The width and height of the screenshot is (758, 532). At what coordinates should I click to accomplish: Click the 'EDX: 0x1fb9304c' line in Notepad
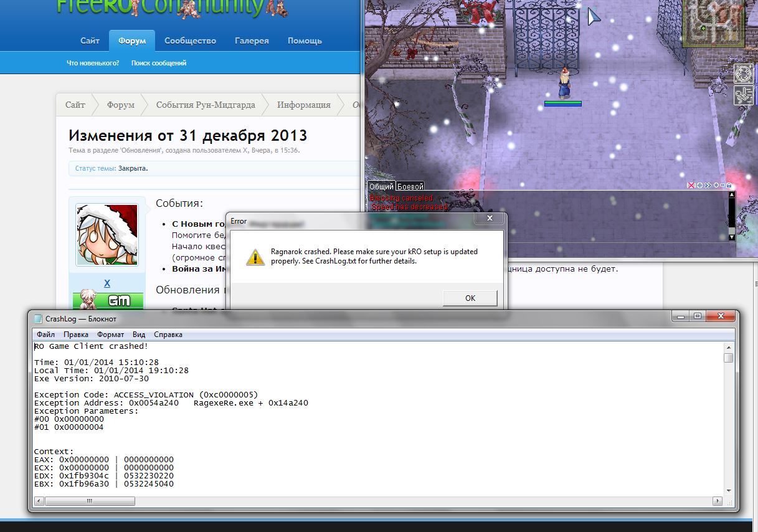[x=104, y=476]
